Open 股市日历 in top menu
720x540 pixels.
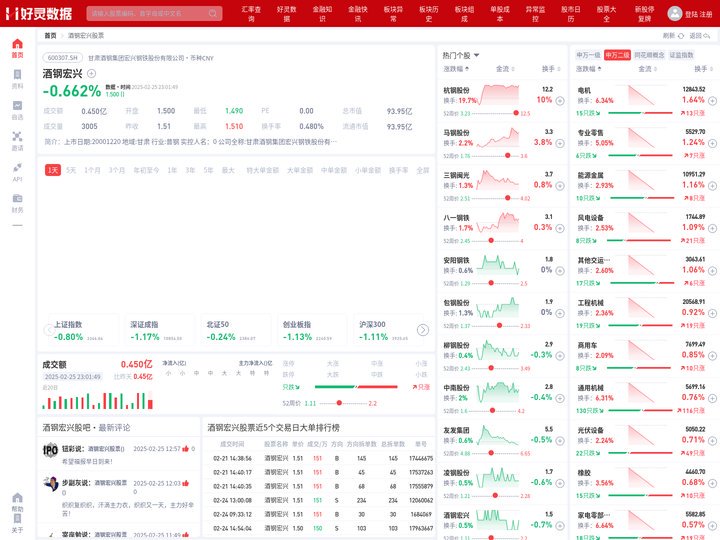(571, 13)
